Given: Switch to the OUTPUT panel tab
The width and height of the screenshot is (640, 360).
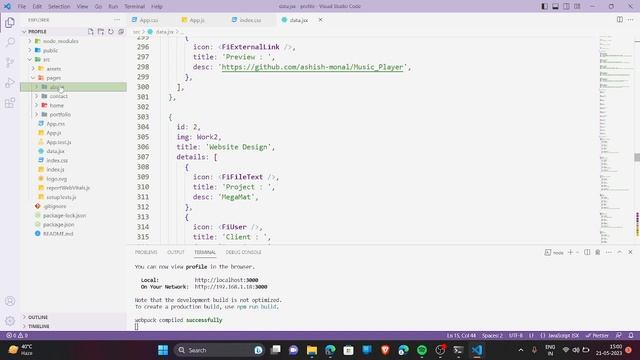Looking at the screenshot, I should click(x=176, y=252).
